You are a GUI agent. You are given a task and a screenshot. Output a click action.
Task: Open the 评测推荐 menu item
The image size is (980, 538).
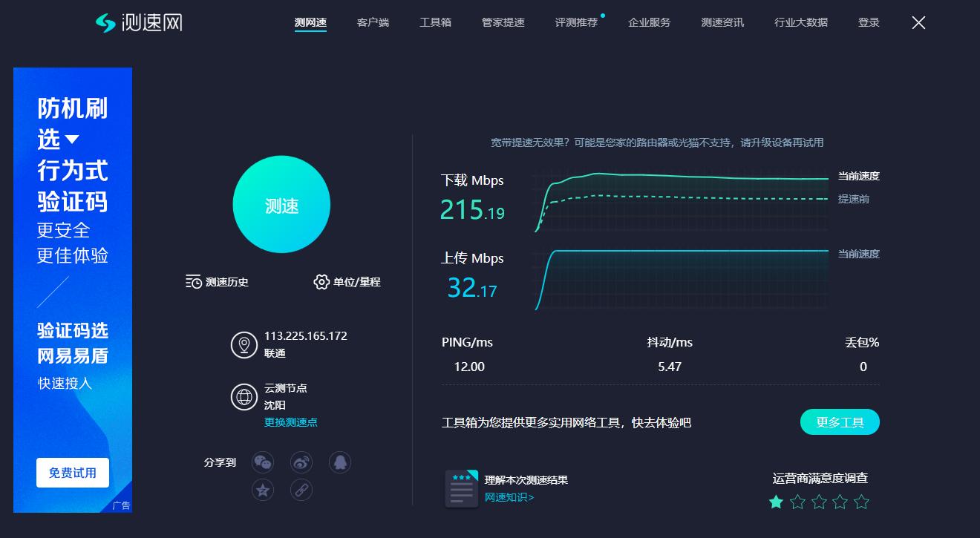(x=577, y=22)
